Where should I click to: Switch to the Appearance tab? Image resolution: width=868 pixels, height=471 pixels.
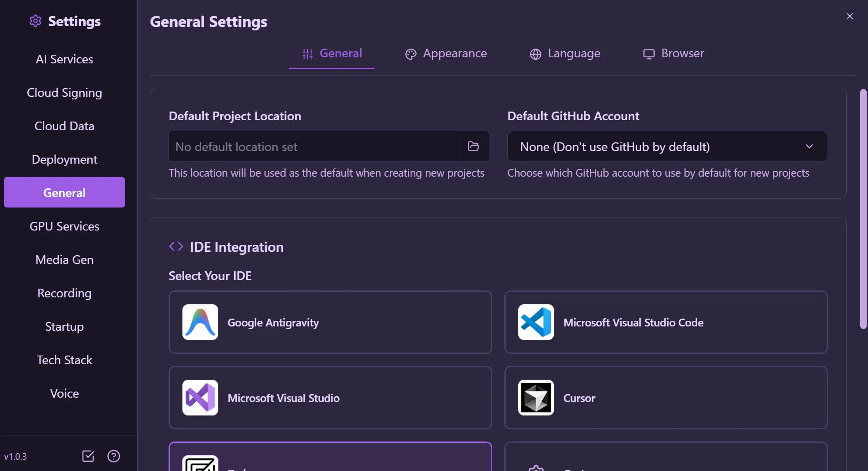[446, 53]
